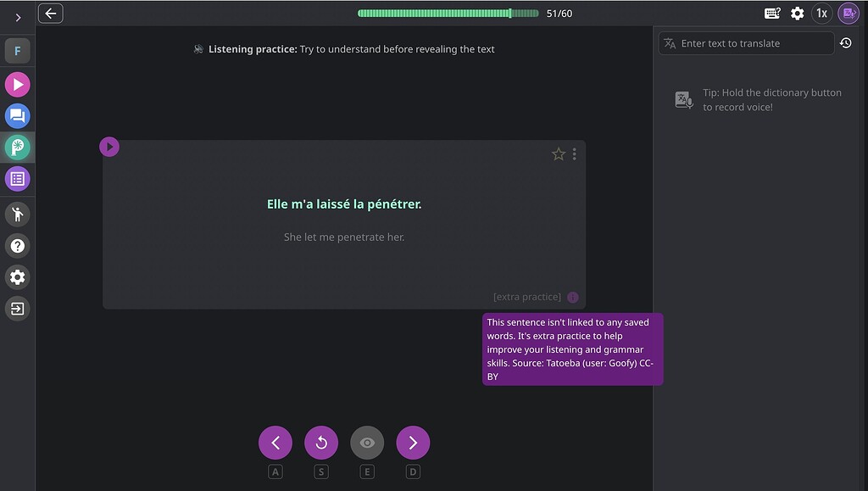Click the help question mark icon

18,246
